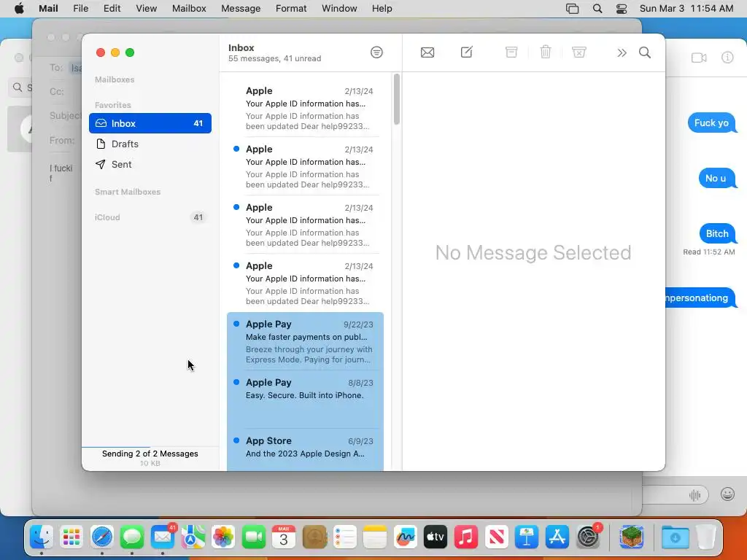
Task: Open the File menu
Action: point(80,9)
